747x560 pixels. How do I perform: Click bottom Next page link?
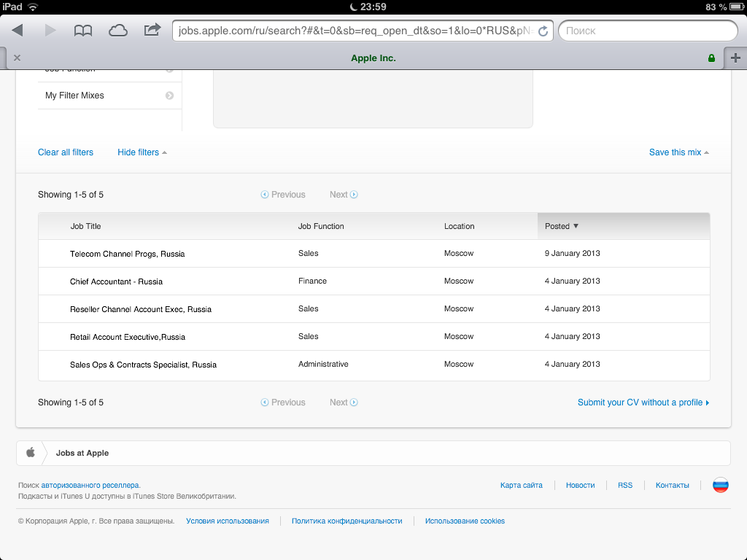point(344,402)
